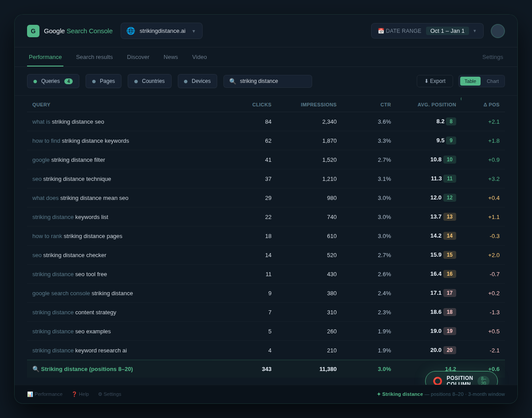Image resolution: width=532 pixels, height=418 pixels.
Task: Go to Settings in the top navigation
Action: pos(493,57)
